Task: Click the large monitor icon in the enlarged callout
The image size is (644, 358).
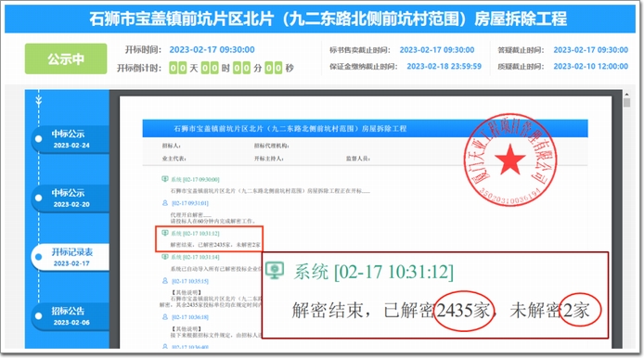Action: [x=275, y=271]
